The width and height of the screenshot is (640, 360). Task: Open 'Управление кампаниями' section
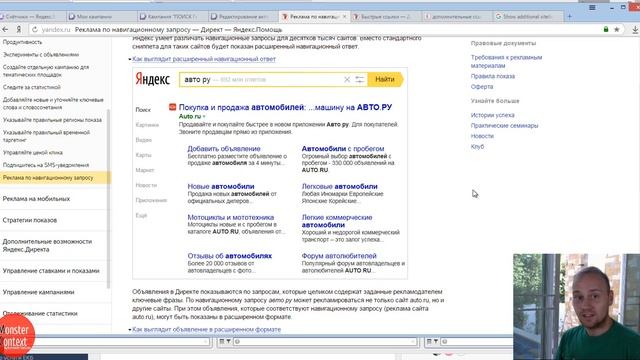(38, 292)
